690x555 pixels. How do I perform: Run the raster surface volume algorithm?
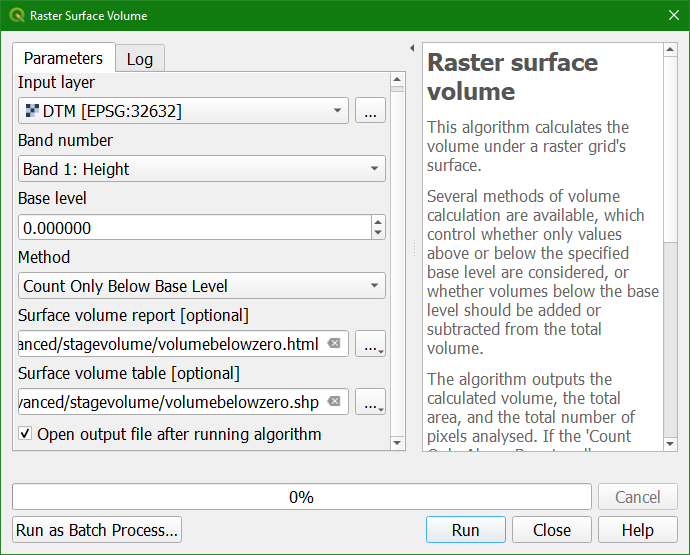(465, 530)
